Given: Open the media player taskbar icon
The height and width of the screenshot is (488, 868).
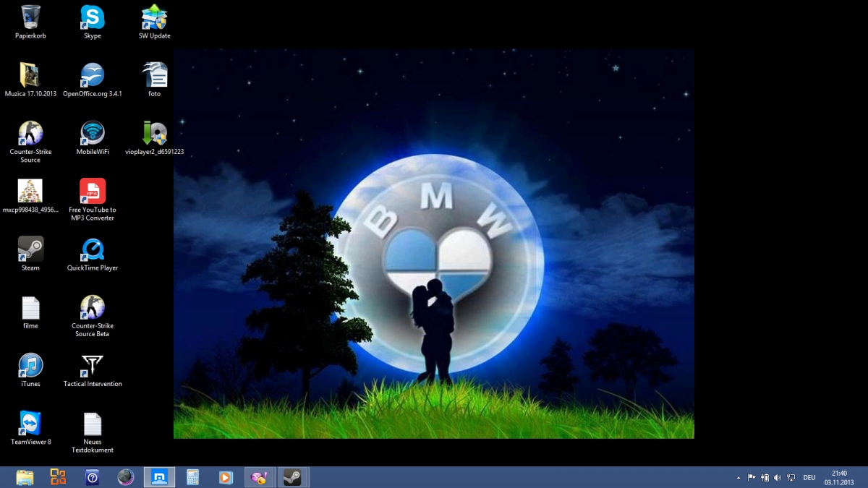Looking at the screenshot, I should point(226,477).
